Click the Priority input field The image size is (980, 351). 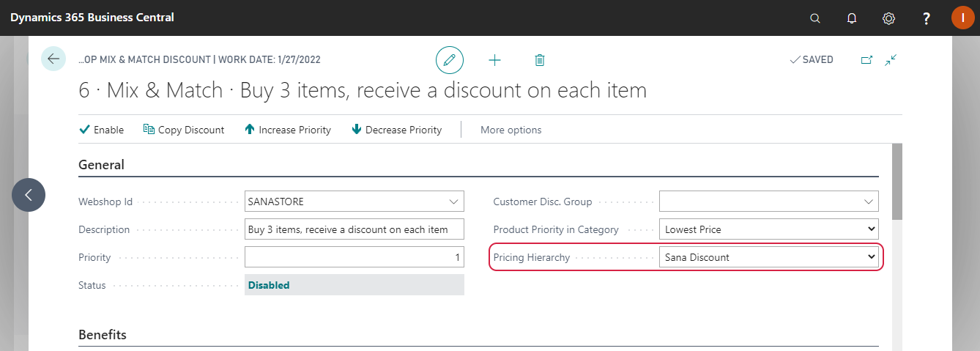click(354, 257)
